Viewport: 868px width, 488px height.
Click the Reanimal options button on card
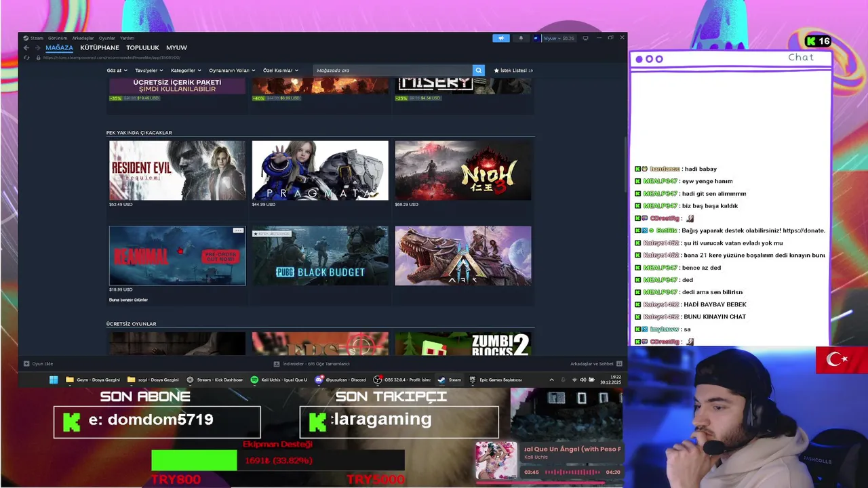pyautogui.click(x=238, y=230)
